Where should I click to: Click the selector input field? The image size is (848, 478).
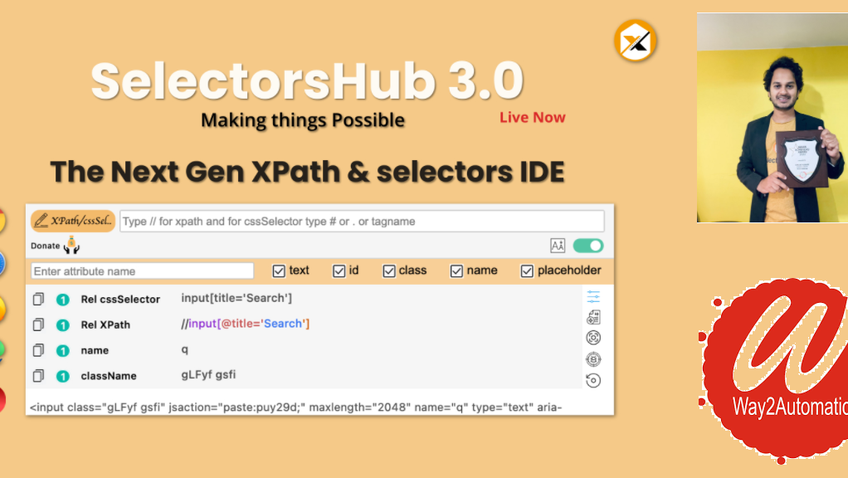[x=361, y=221]
